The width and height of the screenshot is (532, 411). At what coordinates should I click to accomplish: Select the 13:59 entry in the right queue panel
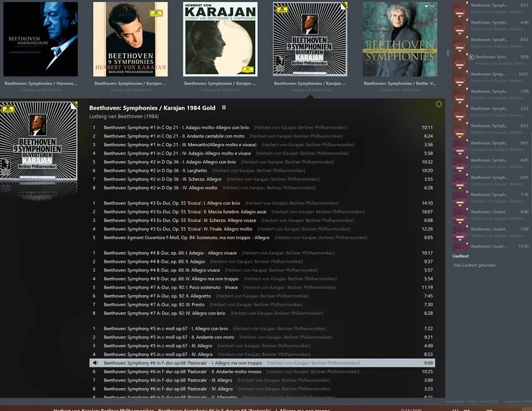(x=490, y=247)
